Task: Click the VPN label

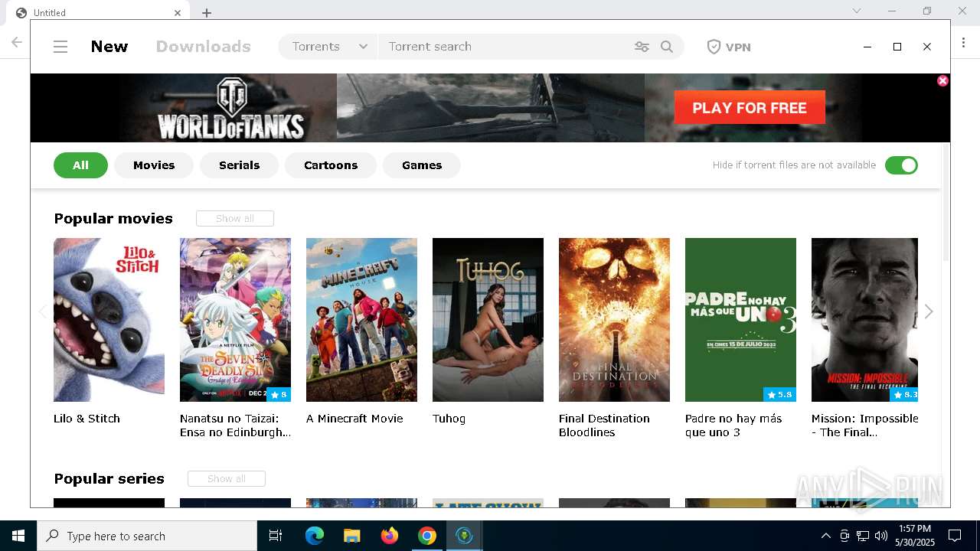Action: coord(738,47)
